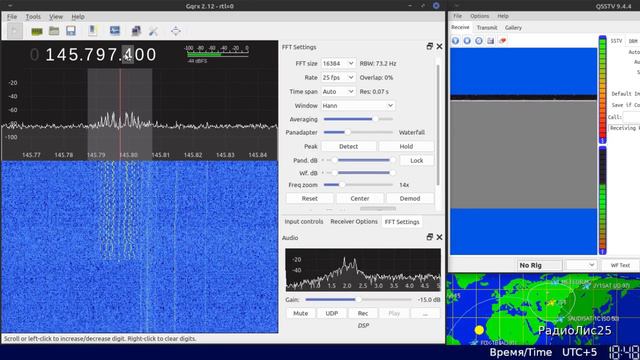Load settings using the folder icon
This screenshot has height=360, width=640.
[x=54, y=31]
